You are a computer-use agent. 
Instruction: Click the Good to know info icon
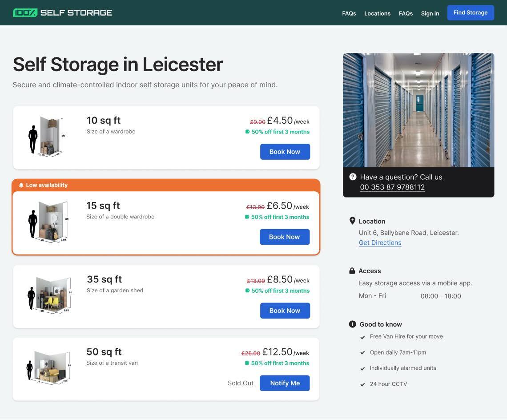pyautogui.click(x=352, y=324)
